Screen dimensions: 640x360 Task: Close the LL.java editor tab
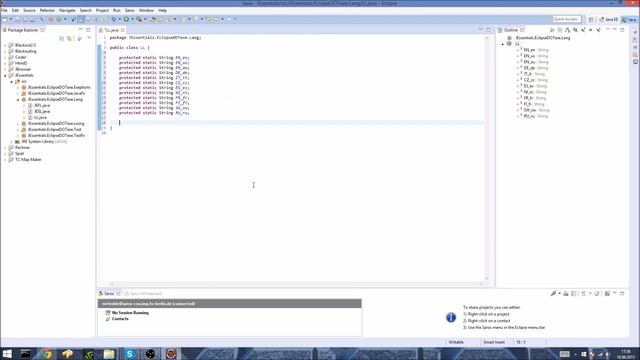[x=123, y=30]
